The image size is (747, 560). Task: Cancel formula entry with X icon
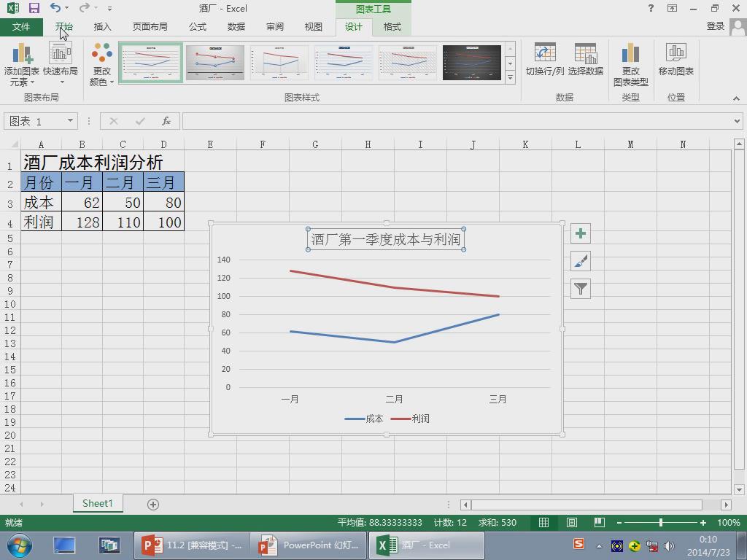pyautogui.click(x=113, y=122)
